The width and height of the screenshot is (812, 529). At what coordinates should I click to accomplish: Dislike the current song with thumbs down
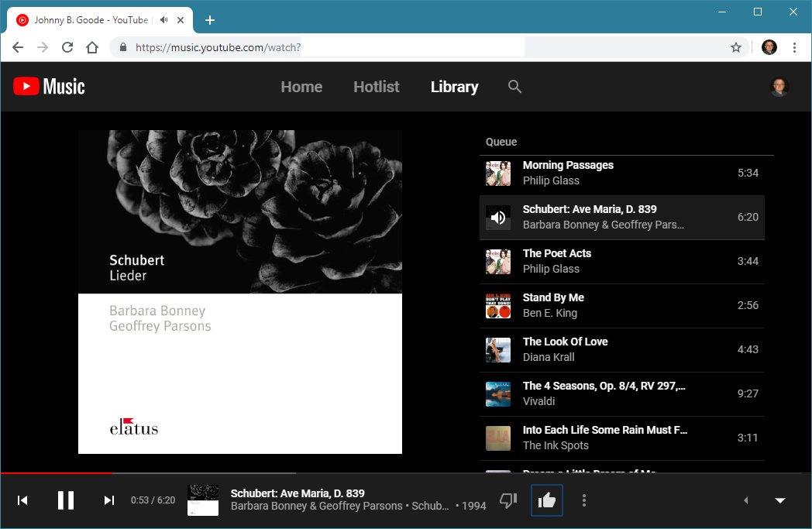point(508,500)
